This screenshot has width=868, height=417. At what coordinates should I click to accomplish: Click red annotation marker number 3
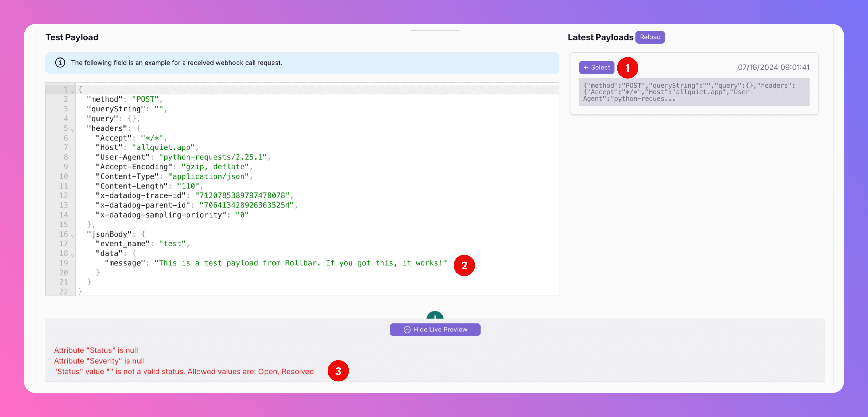coord(338,371)
